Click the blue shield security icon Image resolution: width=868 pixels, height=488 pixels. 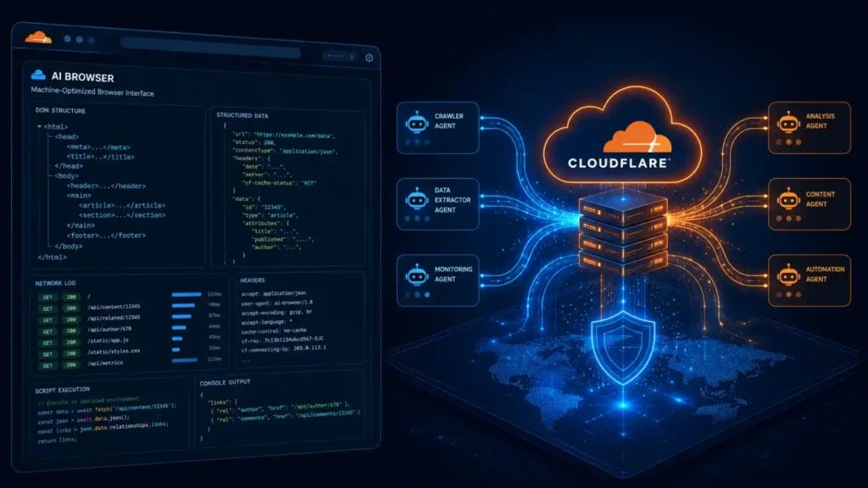point(623,347)
